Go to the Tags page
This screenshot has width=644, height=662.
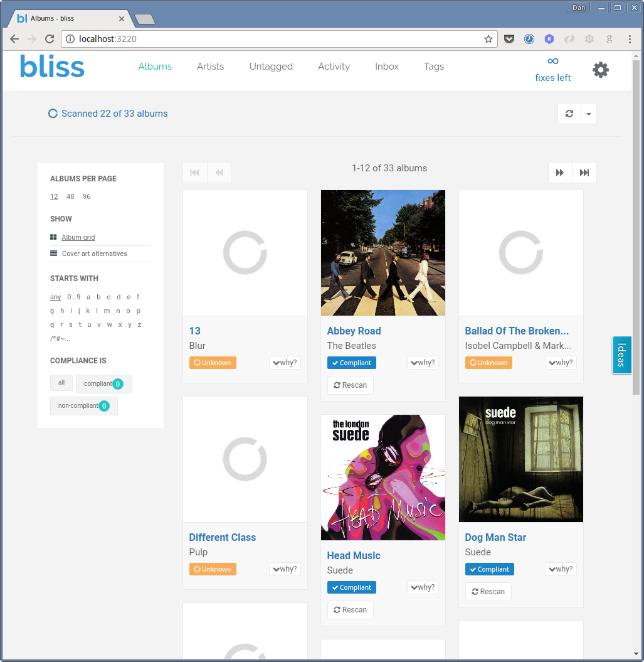coord(434,67)
